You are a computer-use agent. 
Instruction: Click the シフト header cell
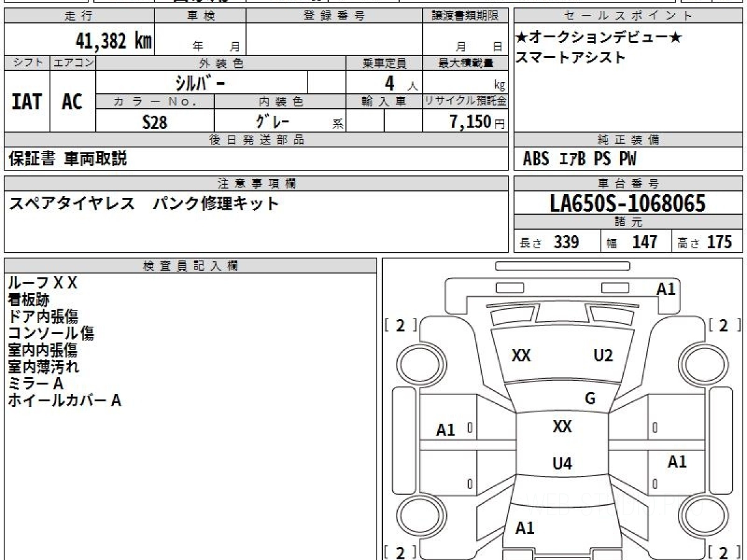(x=27, y=63)
